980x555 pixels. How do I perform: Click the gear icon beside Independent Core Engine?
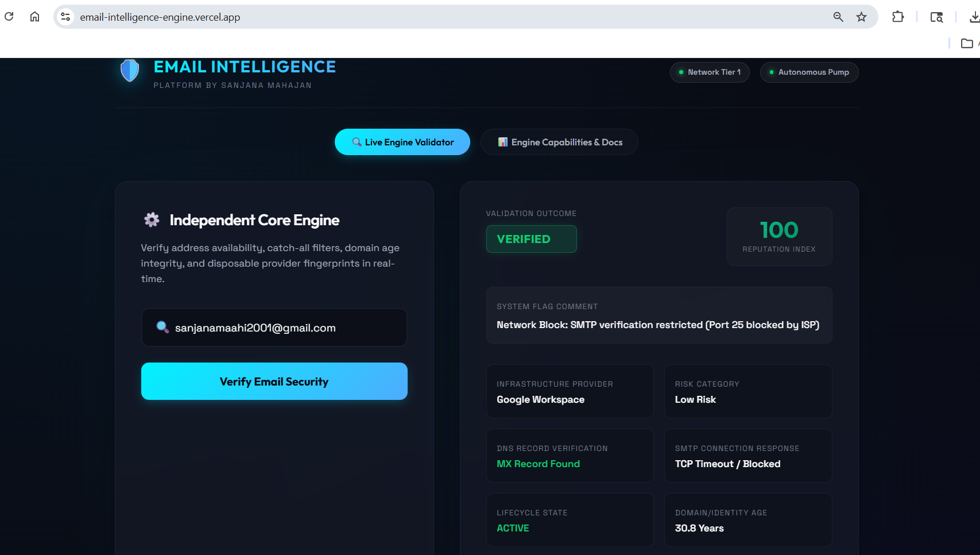[152, 219]
